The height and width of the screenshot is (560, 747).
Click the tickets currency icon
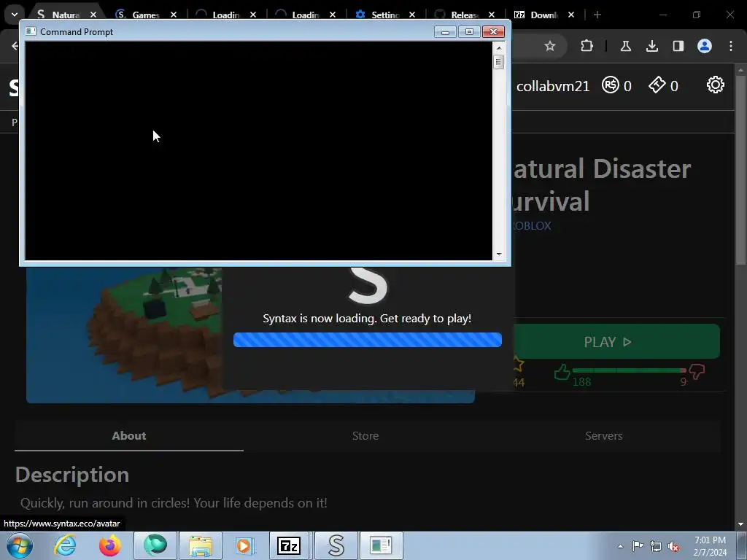tap(657, 85)
